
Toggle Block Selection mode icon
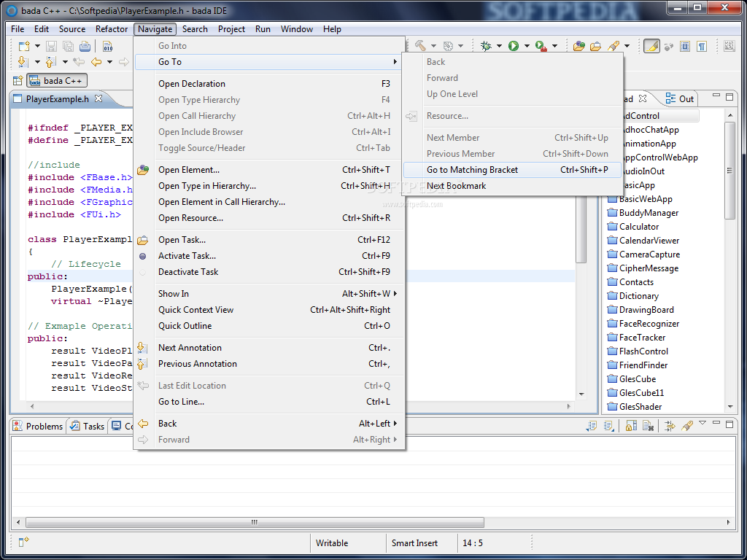[x=685, y=46]
